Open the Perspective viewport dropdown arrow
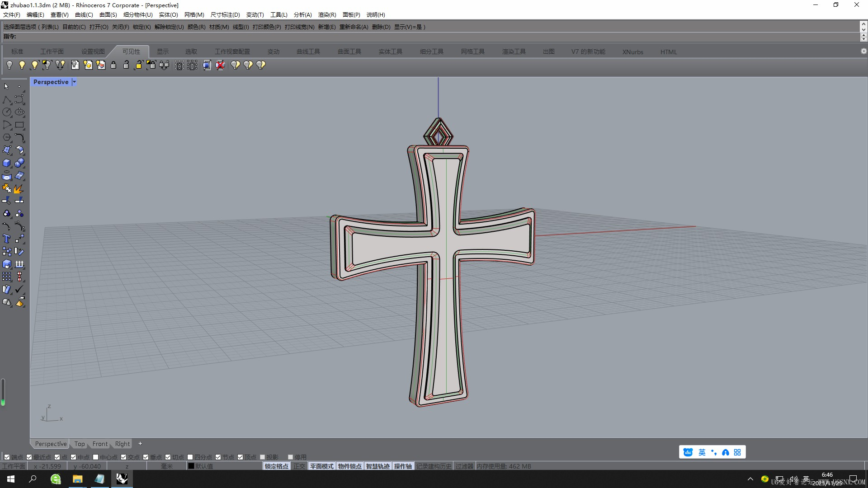Screen dimensions: 868x488 pos(74,82)
